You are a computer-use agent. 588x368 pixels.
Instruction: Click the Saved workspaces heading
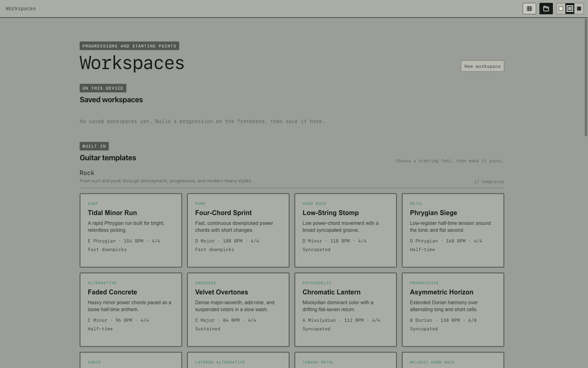point(111,100)
